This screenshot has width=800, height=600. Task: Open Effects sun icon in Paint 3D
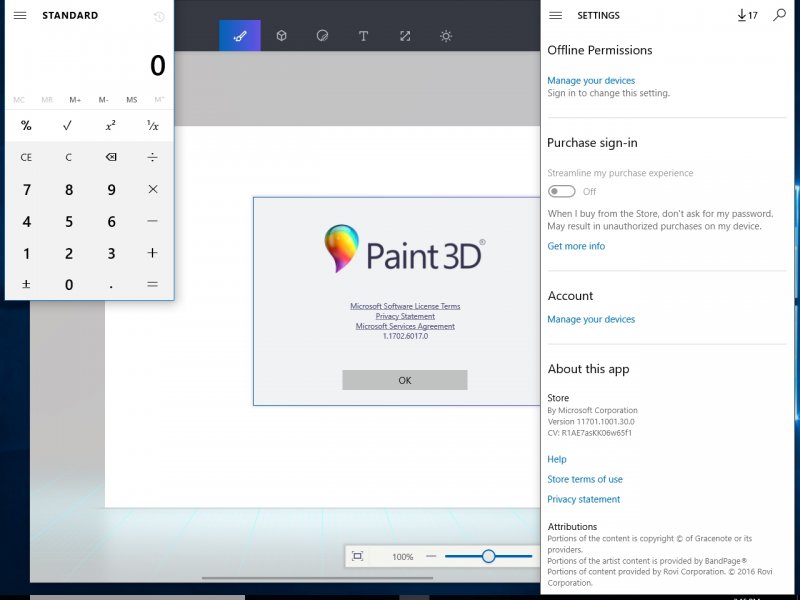(446, 36)
